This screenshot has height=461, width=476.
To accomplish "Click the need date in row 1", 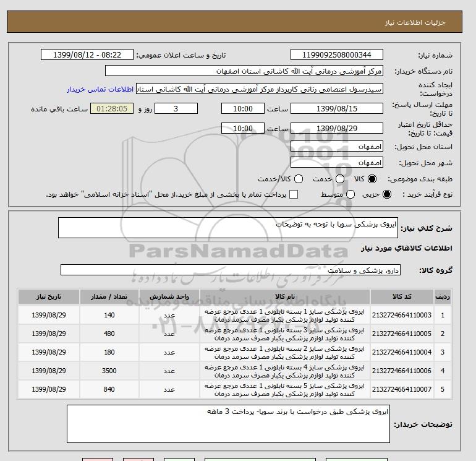I will [x=49, y=315].
